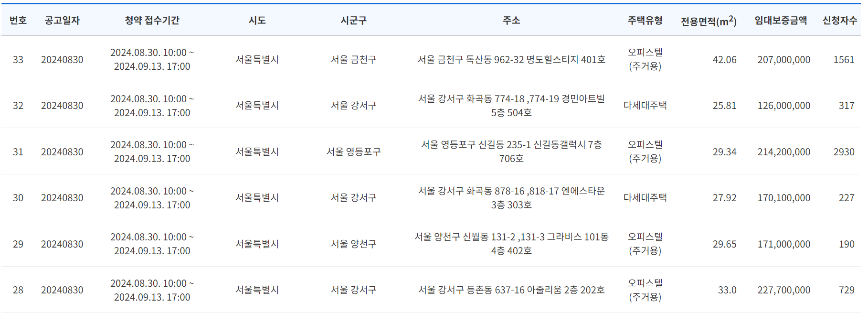The width and height of the screenshot is (868, 313).
Task: Click applicant count 1561
Action: [x=844, y=60]
